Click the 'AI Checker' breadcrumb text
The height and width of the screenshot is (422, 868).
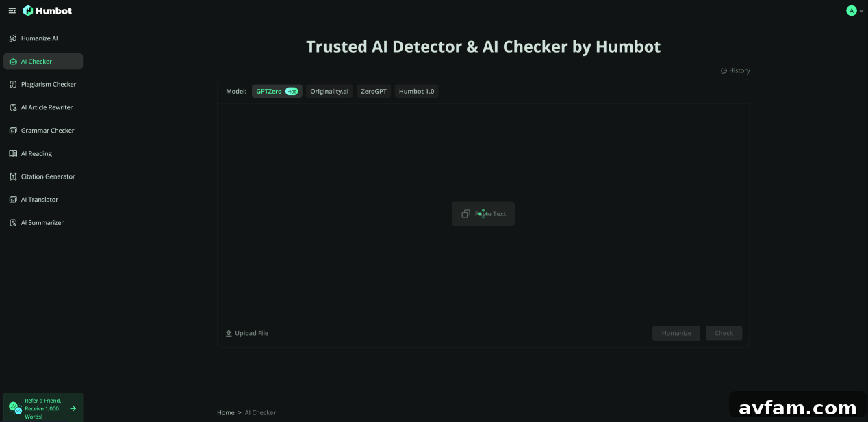point(260,412)
